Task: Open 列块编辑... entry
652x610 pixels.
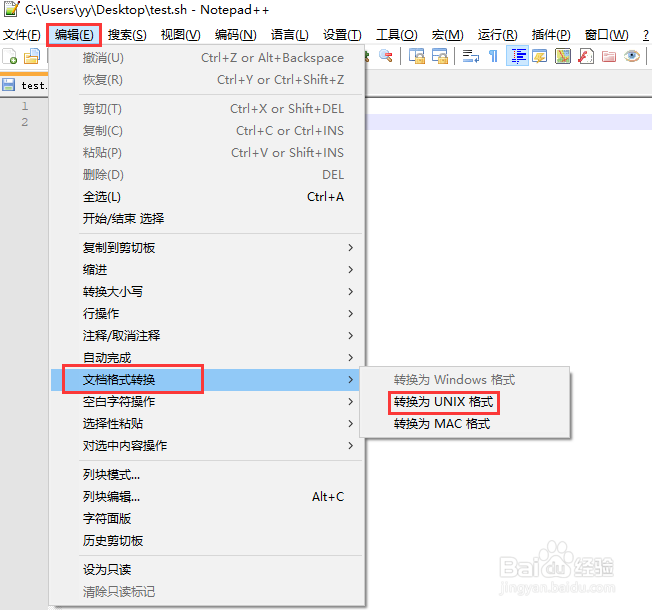Action: click(208, 497)
